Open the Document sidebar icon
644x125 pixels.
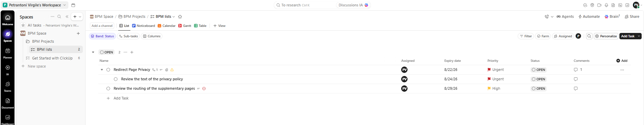[x=7, y=101]
